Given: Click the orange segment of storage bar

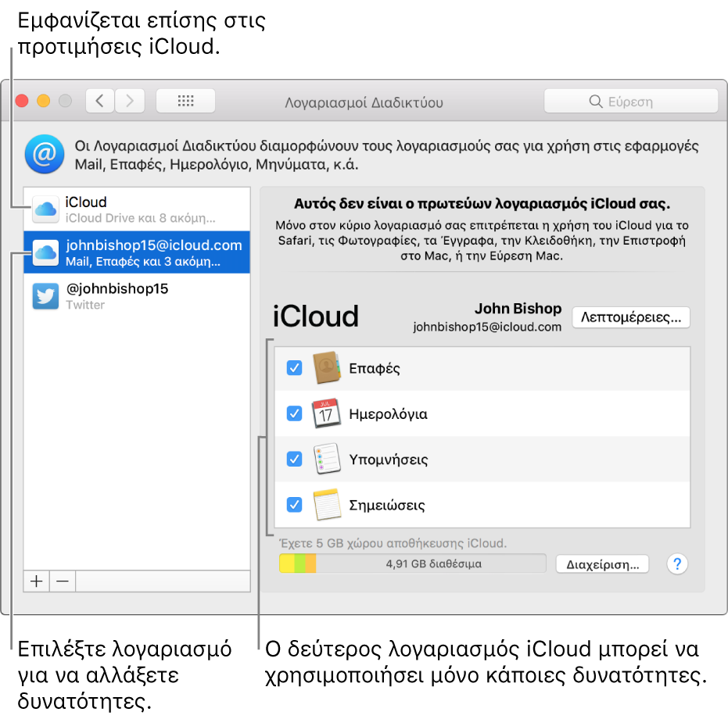Looking at the screenshot, I should point(310,563).
